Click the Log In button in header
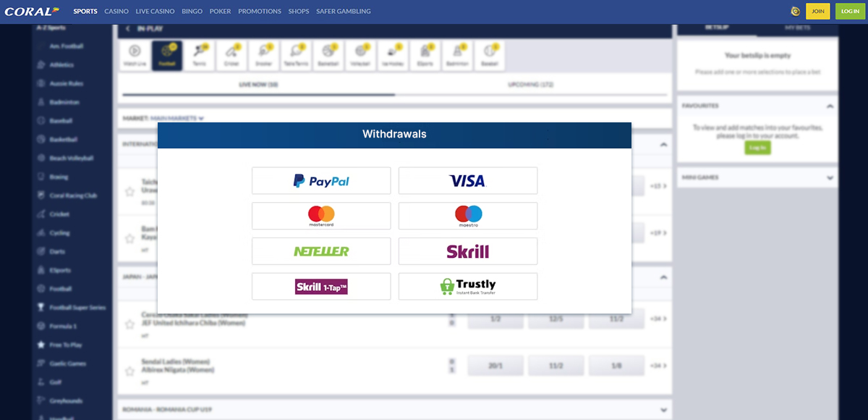This screenshot has height=420, width=868. [850, 12]
